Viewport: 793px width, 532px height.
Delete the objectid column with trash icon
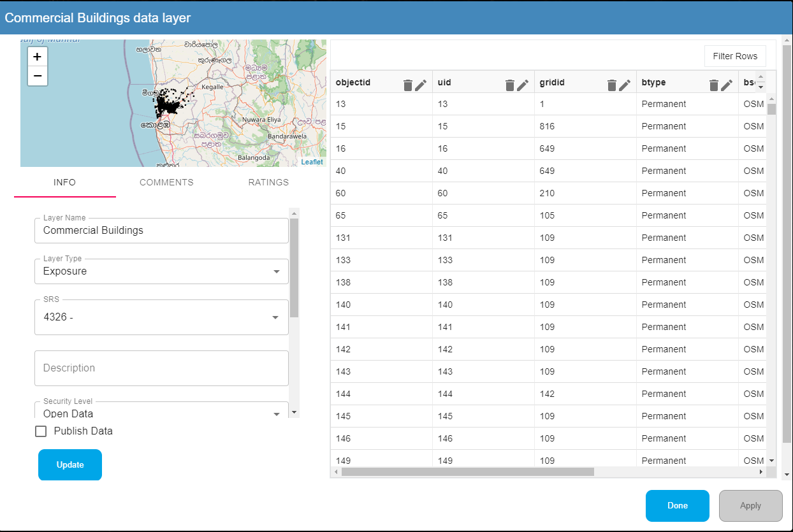coord(408,85)
